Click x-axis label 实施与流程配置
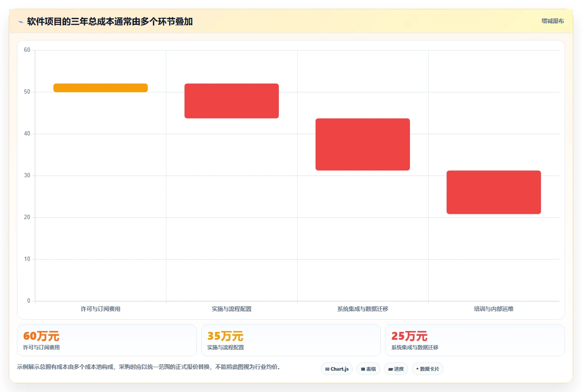 pos(232,309)
